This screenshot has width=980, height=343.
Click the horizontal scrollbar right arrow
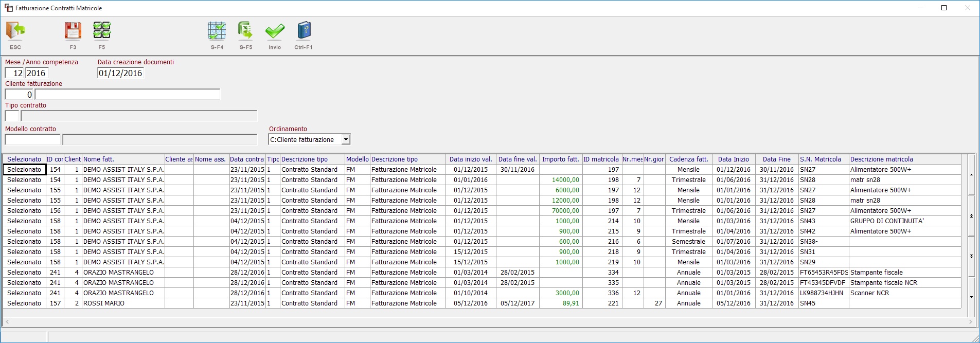click(x=971, y=322)
